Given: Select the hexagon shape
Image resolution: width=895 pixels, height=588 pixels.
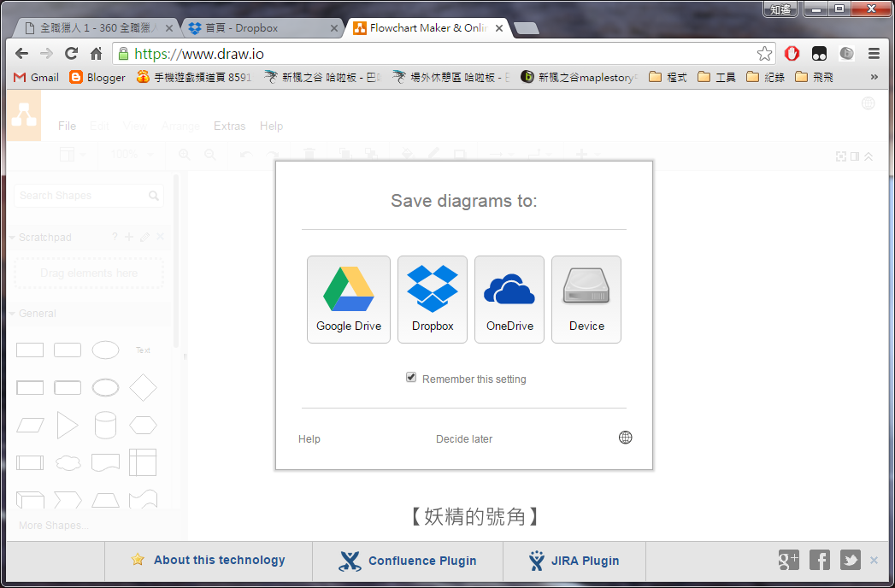Looking at the screenshot, I should [x=143, y=426].
